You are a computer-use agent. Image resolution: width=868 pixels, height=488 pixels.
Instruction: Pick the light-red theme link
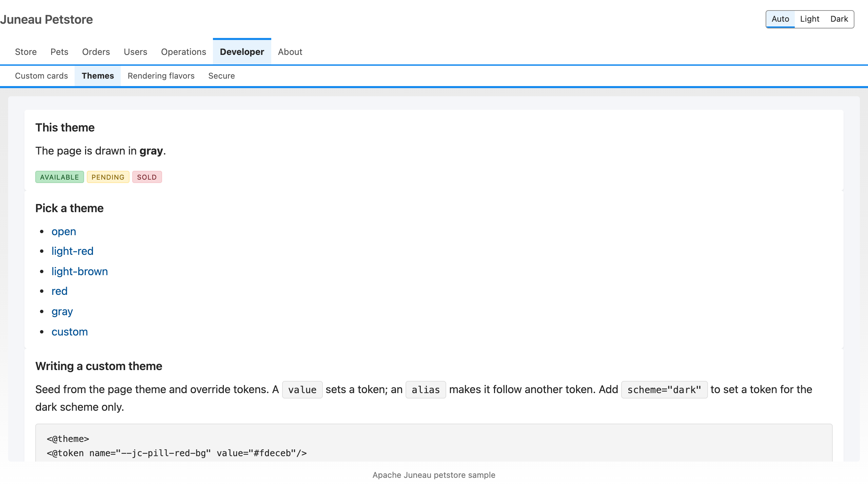point(72,251)
